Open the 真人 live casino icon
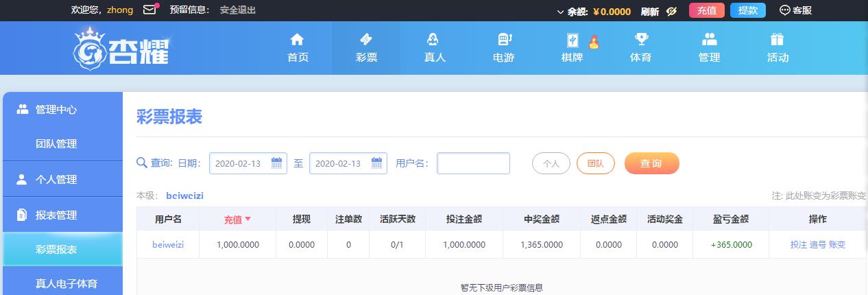 click(x=433, y=39)
